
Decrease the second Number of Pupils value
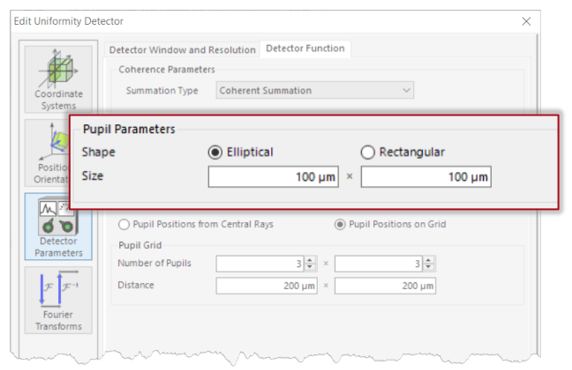428,267
